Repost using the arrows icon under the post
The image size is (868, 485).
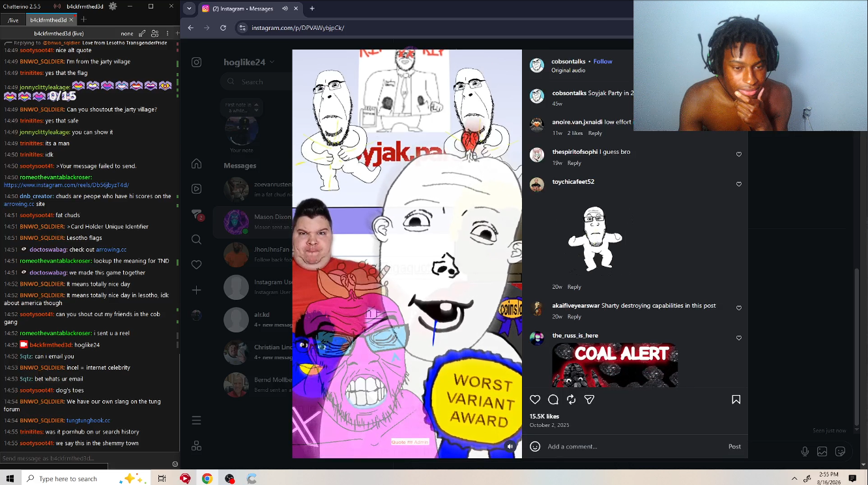[x=571, y=400]
